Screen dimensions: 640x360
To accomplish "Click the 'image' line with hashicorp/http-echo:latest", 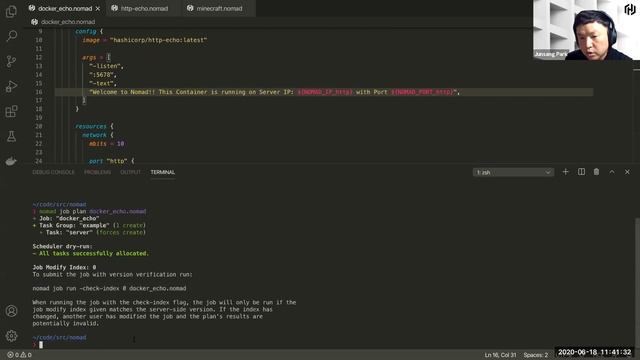I will coord(144,40).
